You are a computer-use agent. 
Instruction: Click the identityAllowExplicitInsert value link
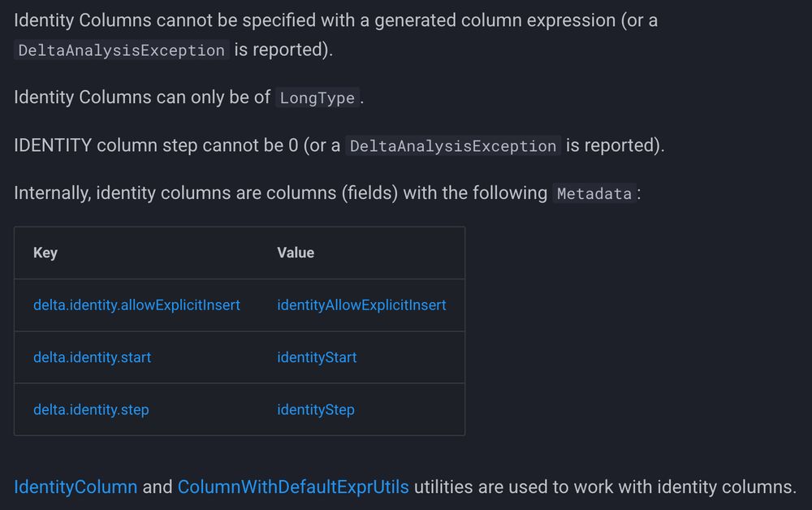(361, 305)
